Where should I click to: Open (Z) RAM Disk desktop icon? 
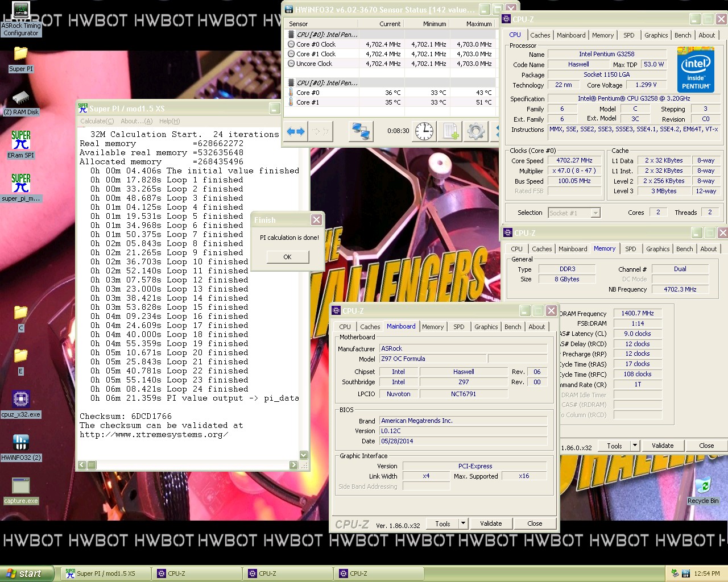pos(21,102)
